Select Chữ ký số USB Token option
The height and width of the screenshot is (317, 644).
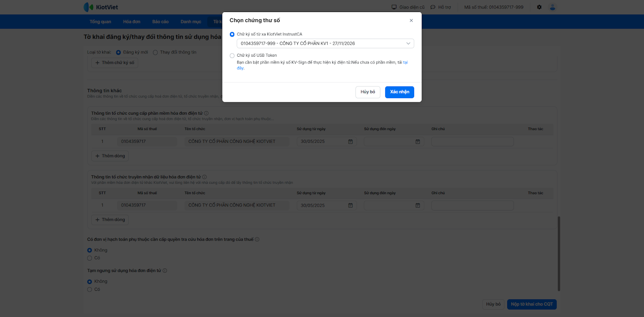[x=232, y=56]
